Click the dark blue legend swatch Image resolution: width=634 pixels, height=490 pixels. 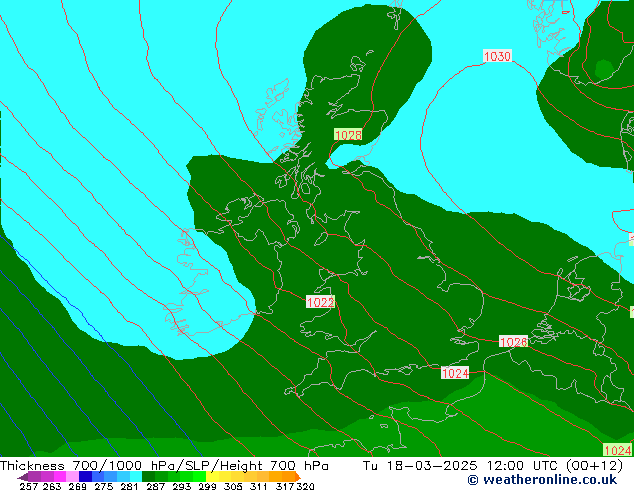pos(85,476)
